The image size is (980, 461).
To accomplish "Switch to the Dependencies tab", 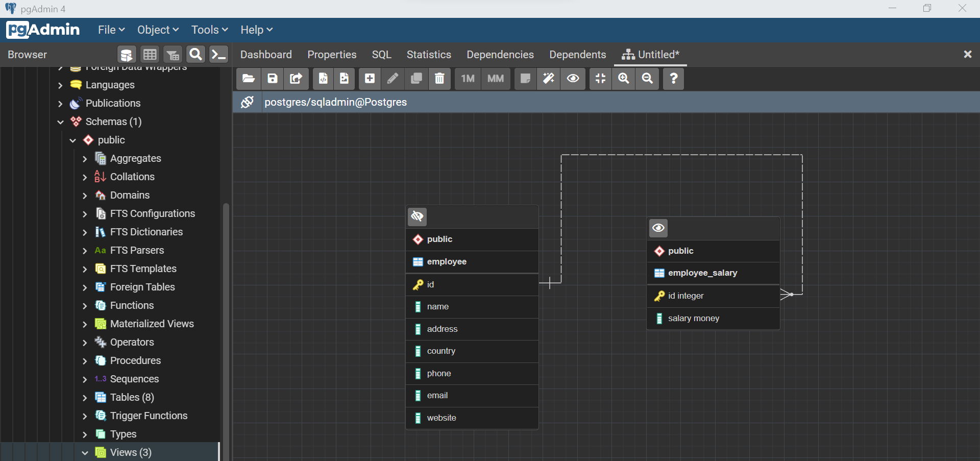I will [500, 55].
